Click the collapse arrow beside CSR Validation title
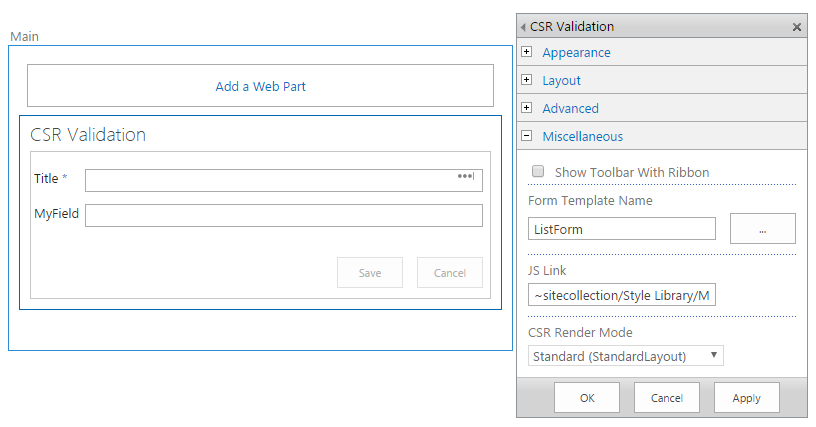Image resolution: width=816 pixels, height=427 pixels. (x=522, y=27)
